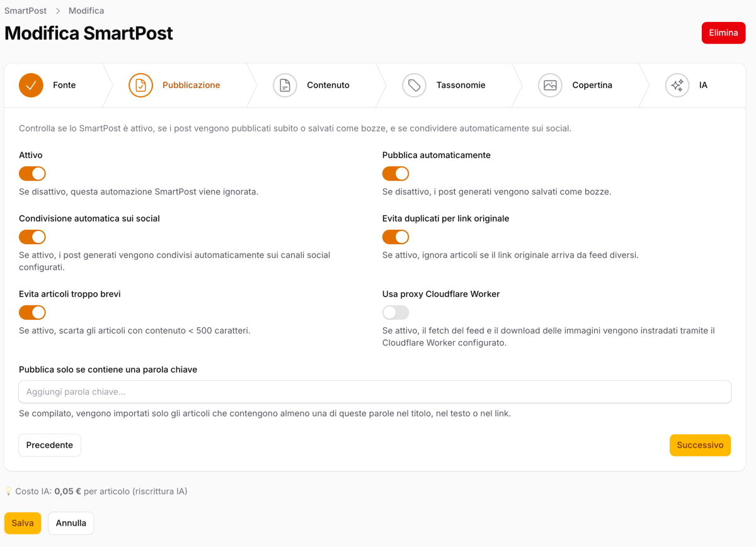The image size is (756, 547).
Task: Disable Evita articoli troppo brevi toggle
Action: click(x=32, y=313)
